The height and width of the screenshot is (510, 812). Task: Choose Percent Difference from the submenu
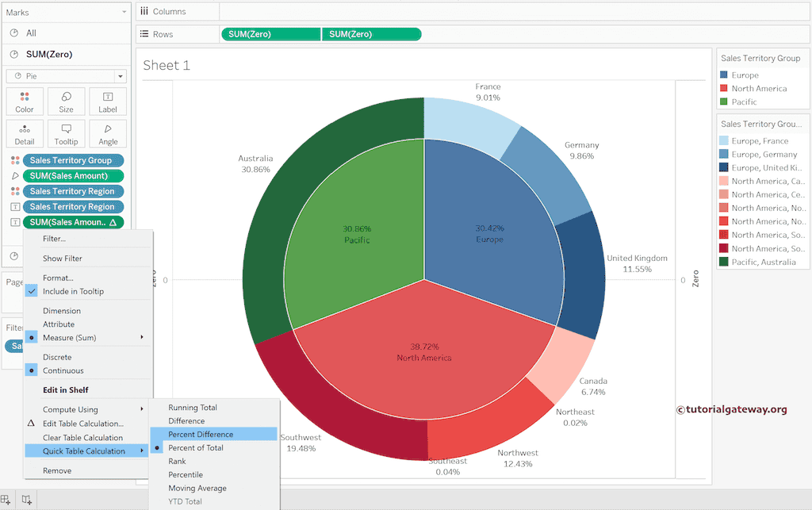tap(201, 434)
